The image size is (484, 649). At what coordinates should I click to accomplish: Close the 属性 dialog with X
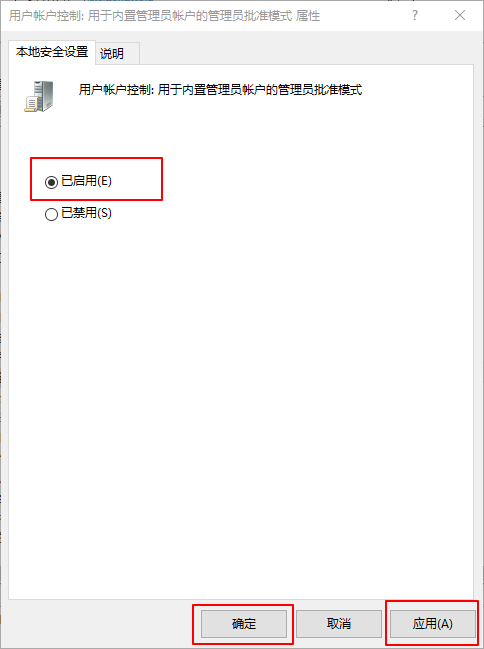[x=460, y=15]
